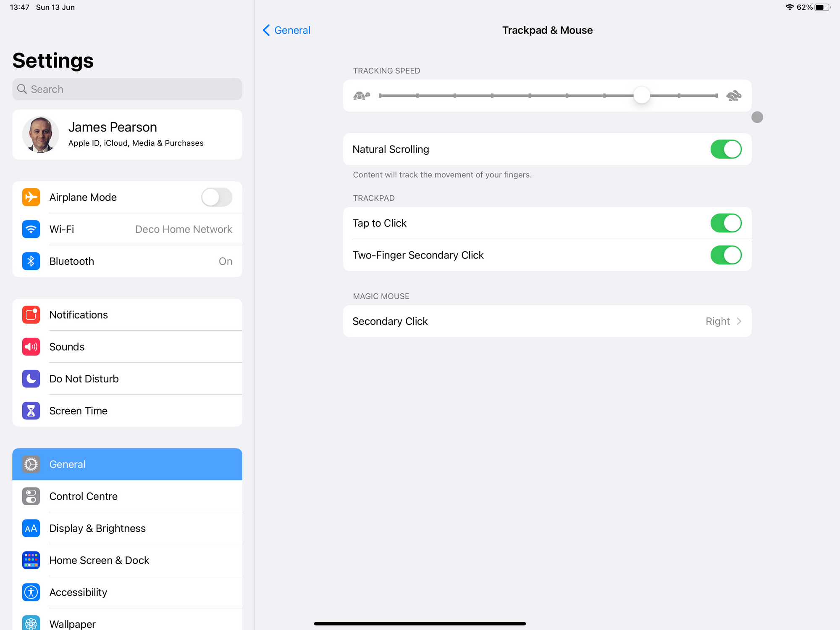Click the Notifications bell icon
This screenshot has width=840, height=630.
click(31, 314)
